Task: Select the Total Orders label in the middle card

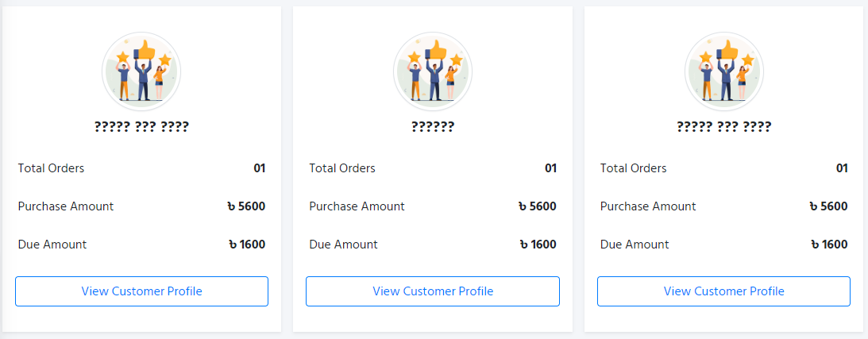Action: (342, 168)
